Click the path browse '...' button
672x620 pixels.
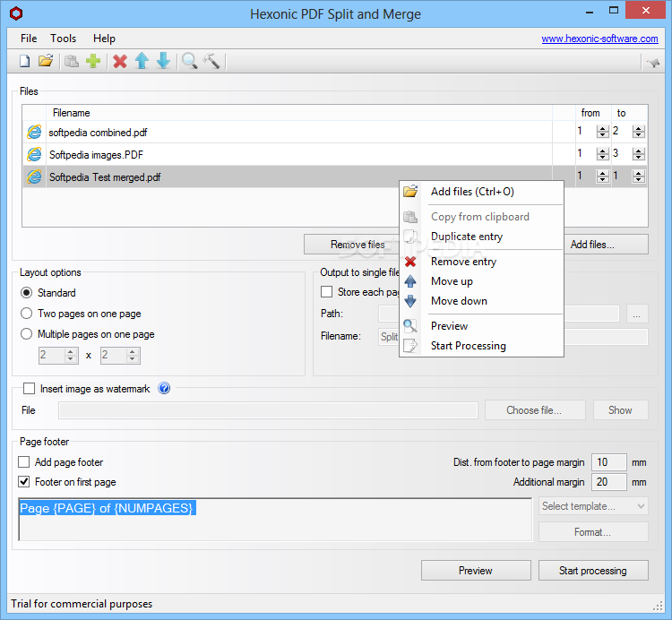click(x=637, y=314)
